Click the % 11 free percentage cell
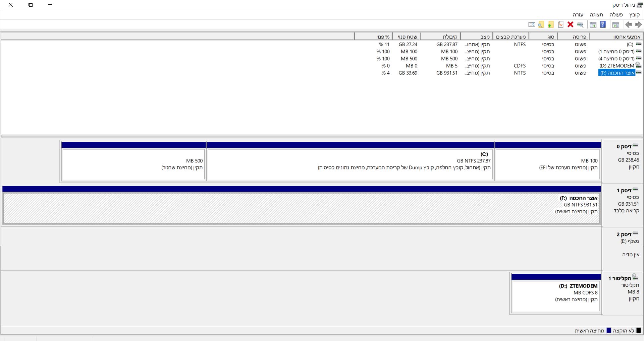644x341 pixels. point(384,45)
